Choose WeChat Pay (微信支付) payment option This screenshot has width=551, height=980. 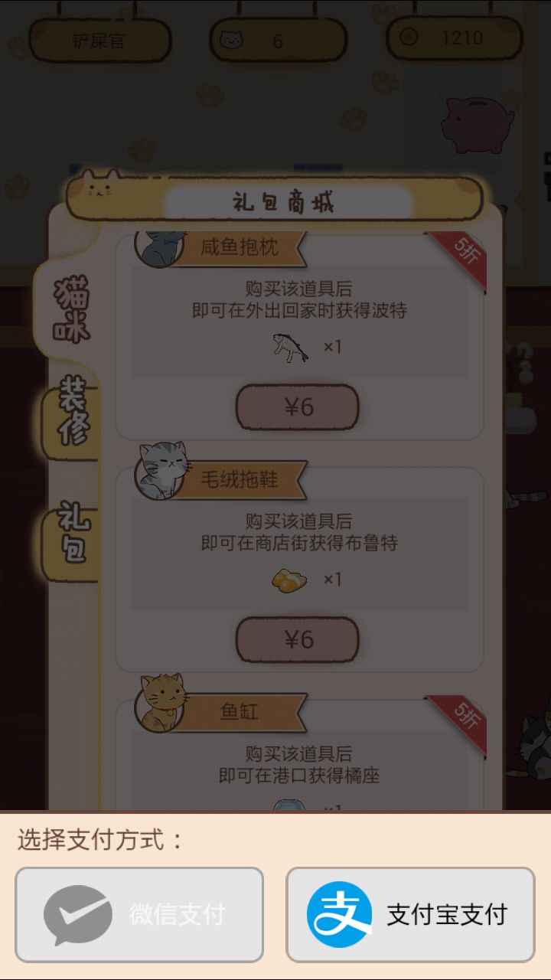coord(139,914)
